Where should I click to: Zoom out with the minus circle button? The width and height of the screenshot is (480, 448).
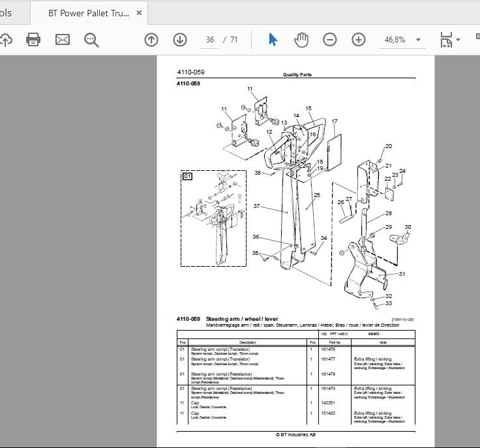coord(330,40)
